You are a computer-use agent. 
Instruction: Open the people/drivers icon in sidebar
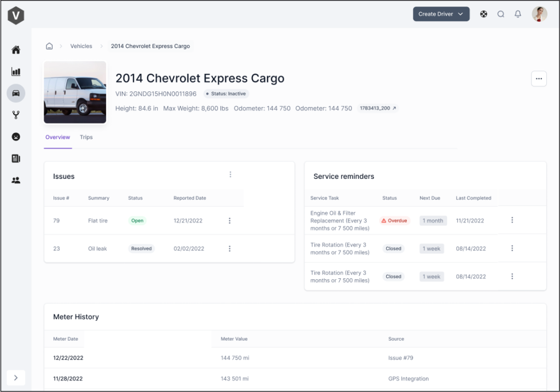[x=16, y=180]
